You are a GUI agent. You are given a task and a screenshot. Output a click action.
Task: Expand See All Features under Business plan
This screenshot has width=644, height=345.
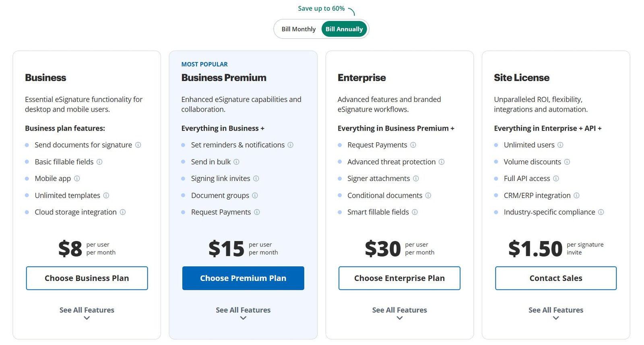tap(87, 313)
